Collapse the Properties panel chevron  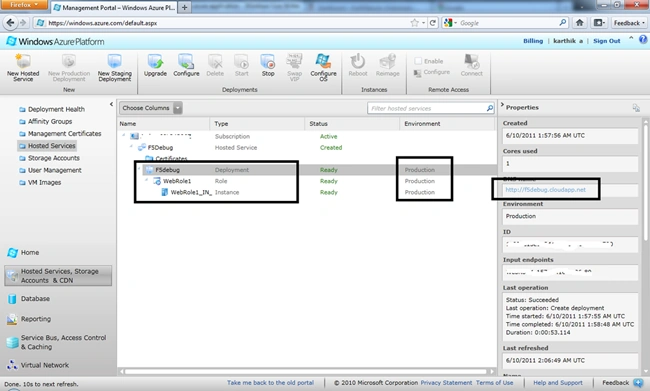[x=502, y=105]
